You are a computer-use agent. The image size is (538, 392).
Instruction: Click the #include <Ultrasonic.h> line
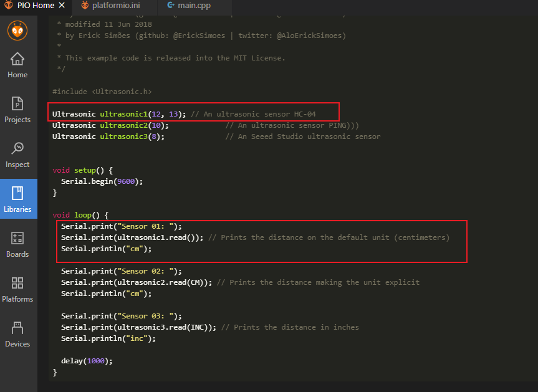coord(102,92)
